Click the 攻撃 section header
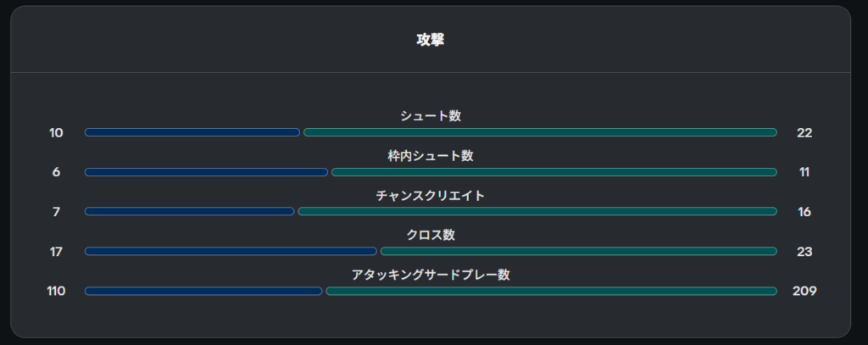The height and width of the screenshot is (345, 868). click(430, 40)
